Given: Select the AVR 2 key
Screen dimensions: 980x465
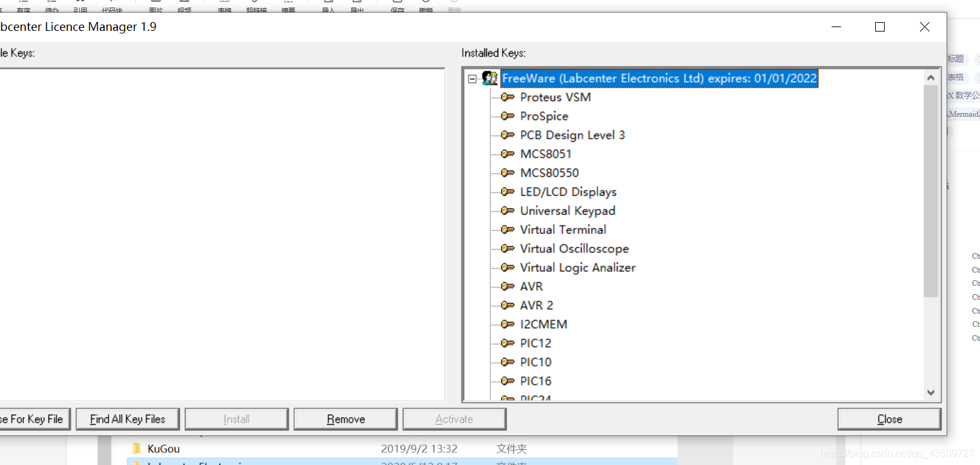Looking at the screenshot, I should click(x=537, y=305).
